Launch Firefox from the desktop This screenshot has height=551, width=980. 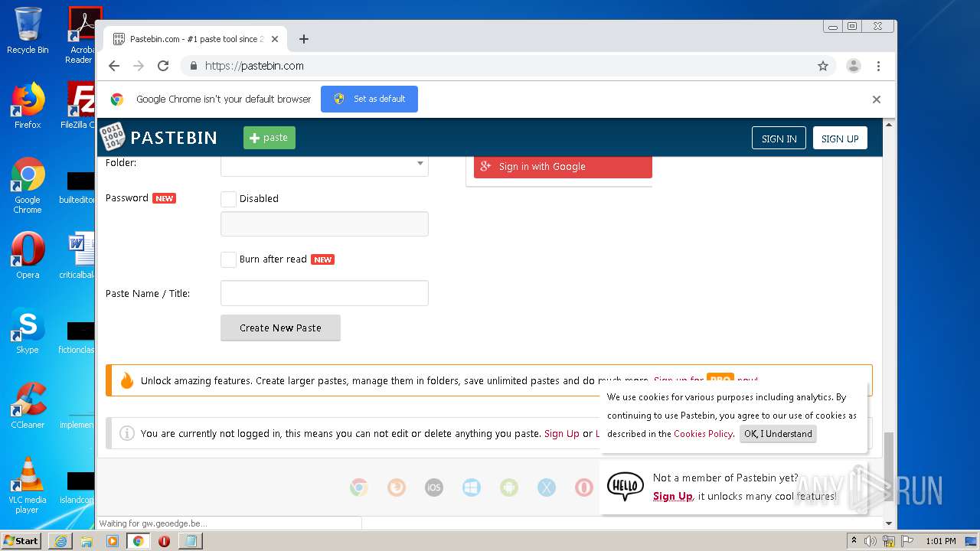point(28,106)
